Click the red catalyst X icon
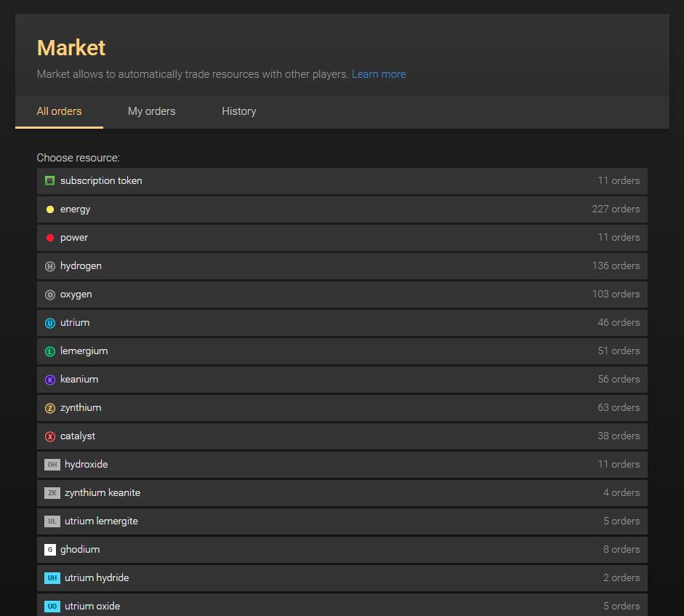The width and height of the screenshot is (684, 616). [x=50, y=436]
